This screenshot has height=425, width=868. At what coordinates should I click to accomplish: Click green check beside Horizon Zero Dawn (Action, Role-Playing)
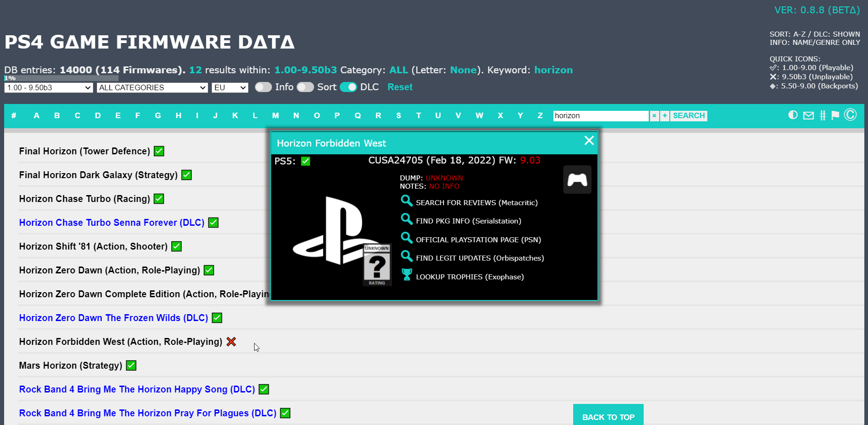209,270
